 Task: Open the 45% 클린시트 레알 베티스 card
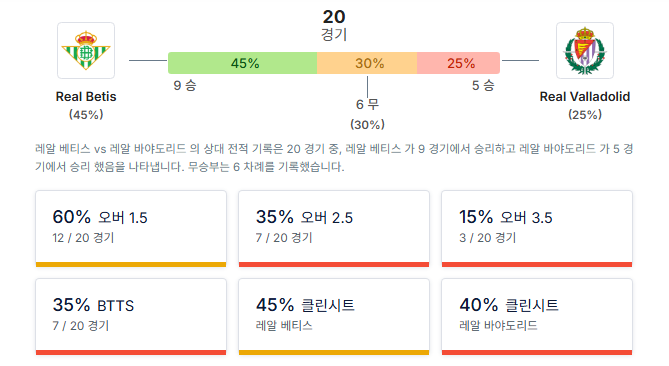click(x=334, y=317)
